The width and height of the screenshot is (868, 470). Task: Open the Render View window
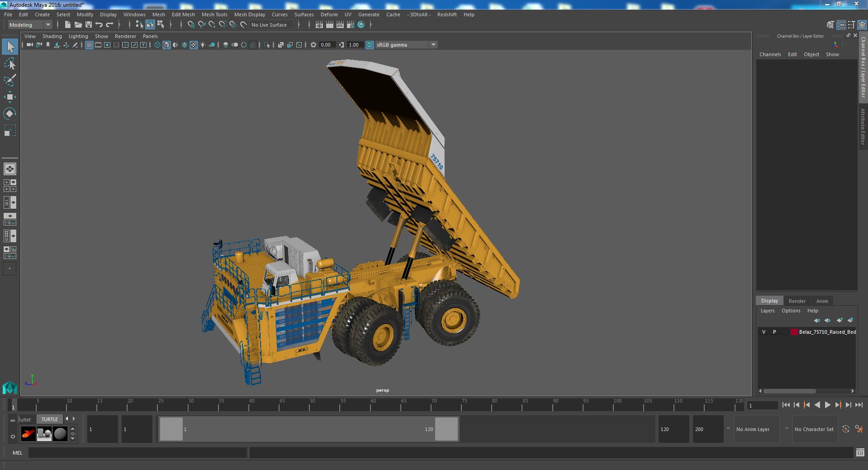[x=319, y=25]
